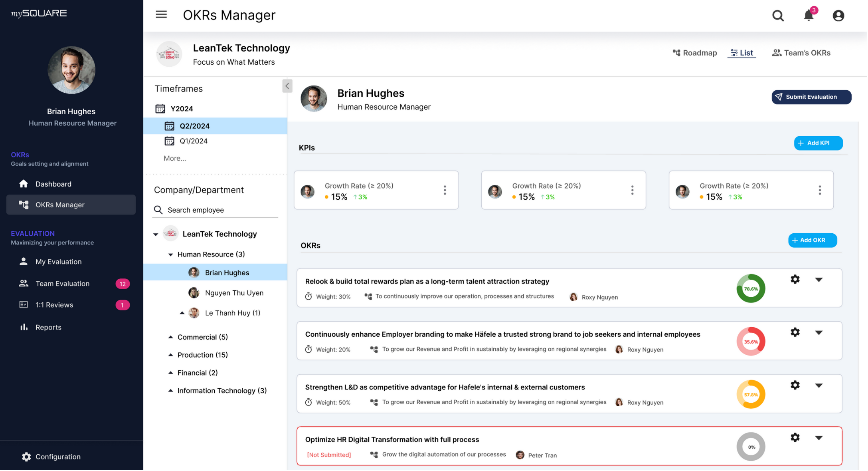868x471 pixels.
Task: Collapse the timeframes side panel arrow
Action: (287, 86)
